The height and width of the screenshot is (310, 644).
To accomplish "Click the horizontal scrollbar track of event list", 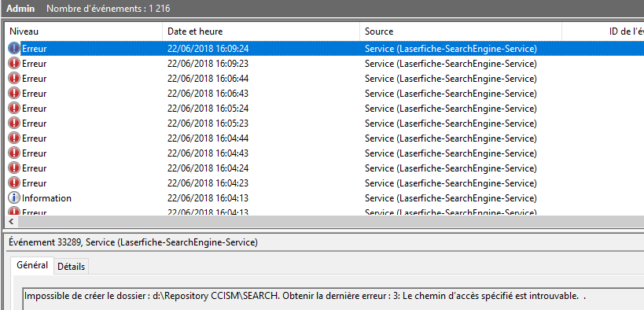I will [330, 222].
